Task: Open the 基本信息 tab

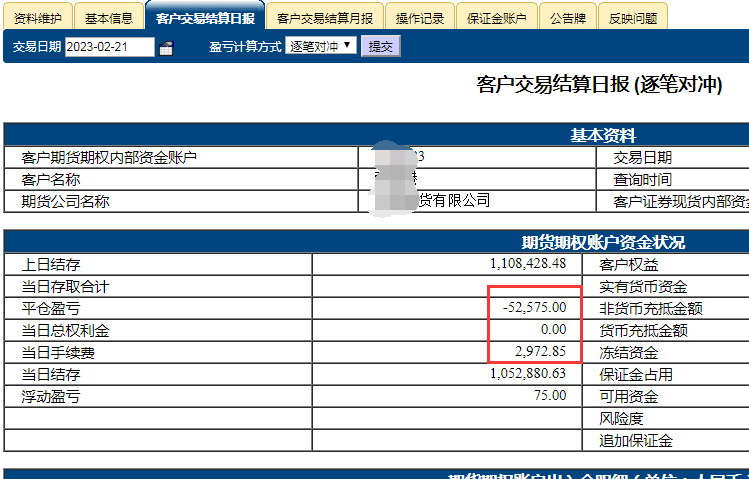Action: pyautogui.click(x=108, y=18)
